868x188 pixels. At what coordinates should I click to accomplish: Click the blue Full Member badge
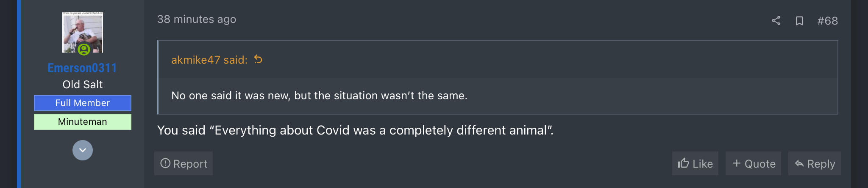[x=83, y=103]
